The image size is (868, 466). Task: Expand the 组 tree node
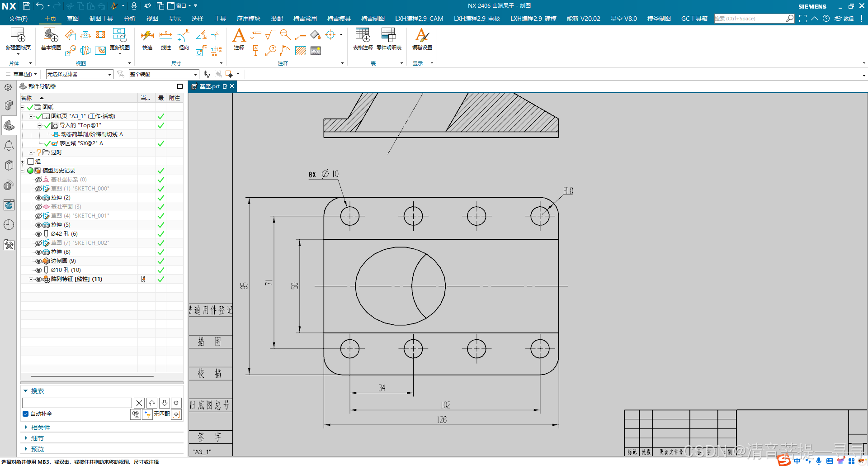[23, 162]
